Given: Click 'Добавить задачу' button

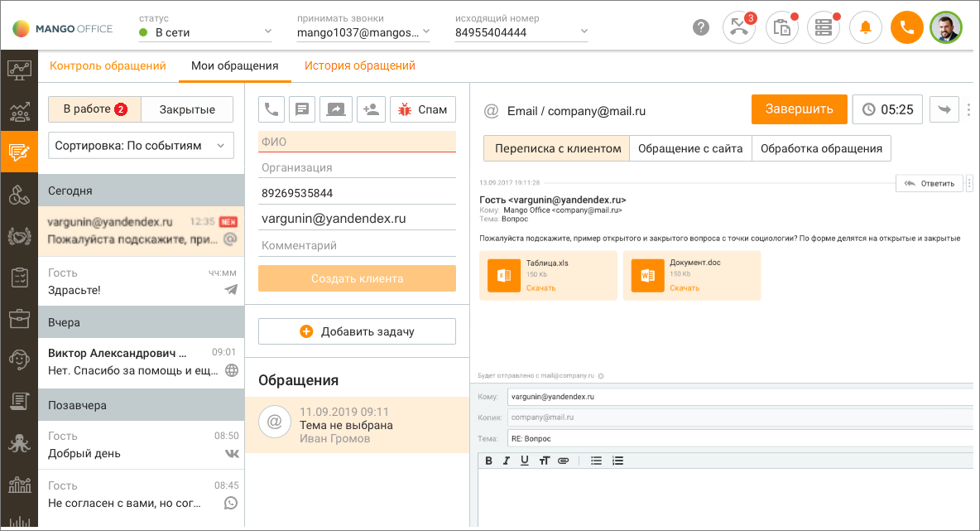Looking at the screenshot, I should tap(357, 331).
